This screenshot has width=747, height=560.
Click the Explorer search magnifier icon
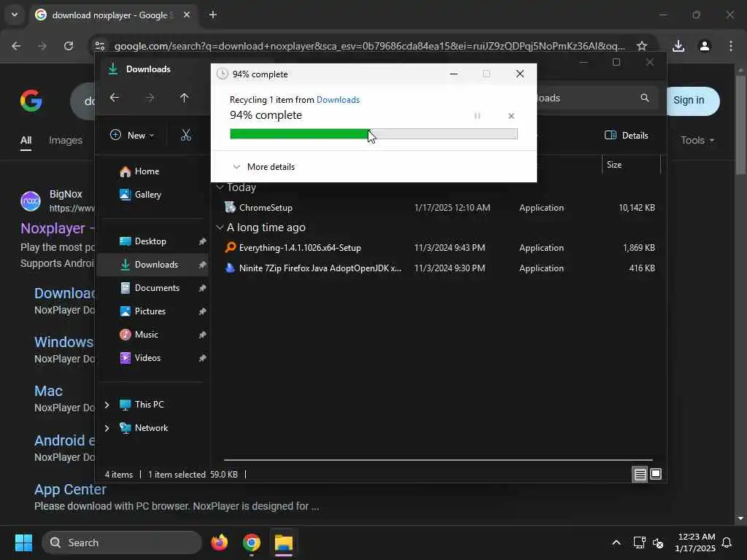[x=645, y=98]
